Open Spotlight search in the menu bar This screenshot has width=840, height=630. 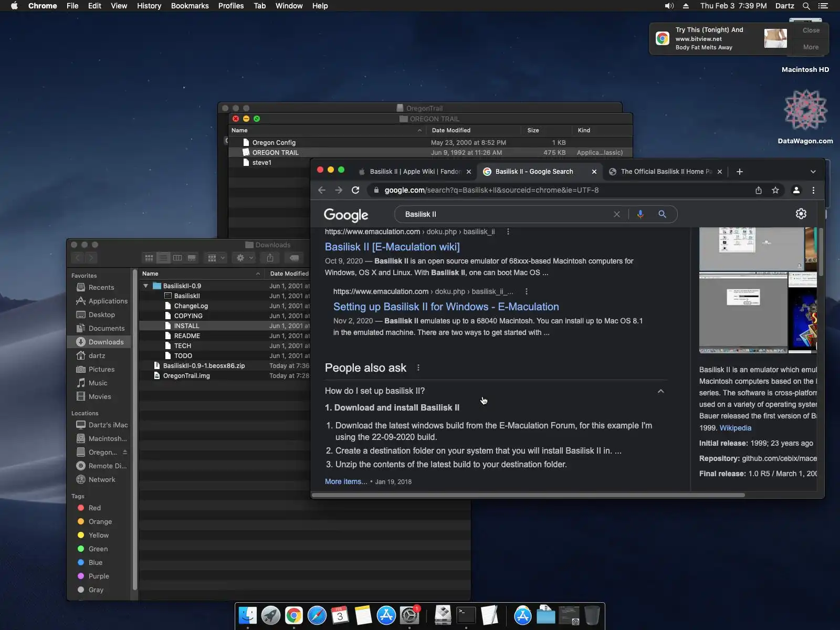(806, 6)
